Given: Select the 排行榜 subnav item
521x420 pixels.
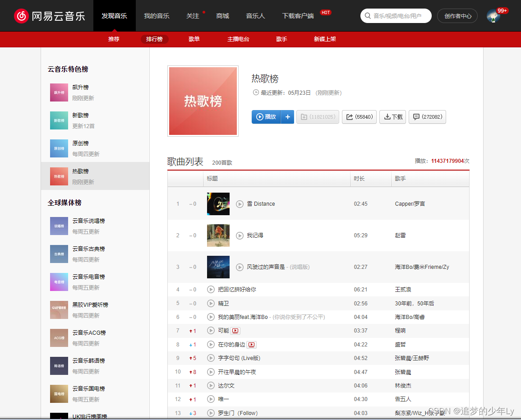Looking at the screenshot, I should click(155, 39).
